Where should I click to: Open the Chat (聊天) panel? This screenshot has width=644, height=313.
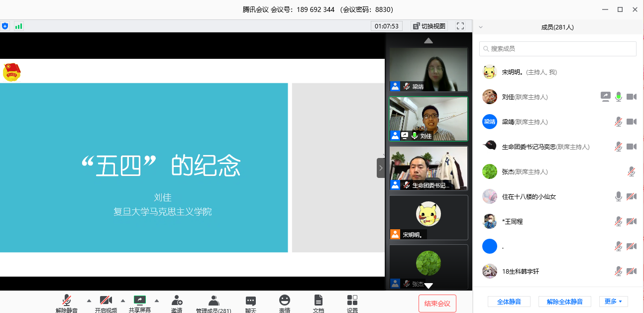(251, 301)
